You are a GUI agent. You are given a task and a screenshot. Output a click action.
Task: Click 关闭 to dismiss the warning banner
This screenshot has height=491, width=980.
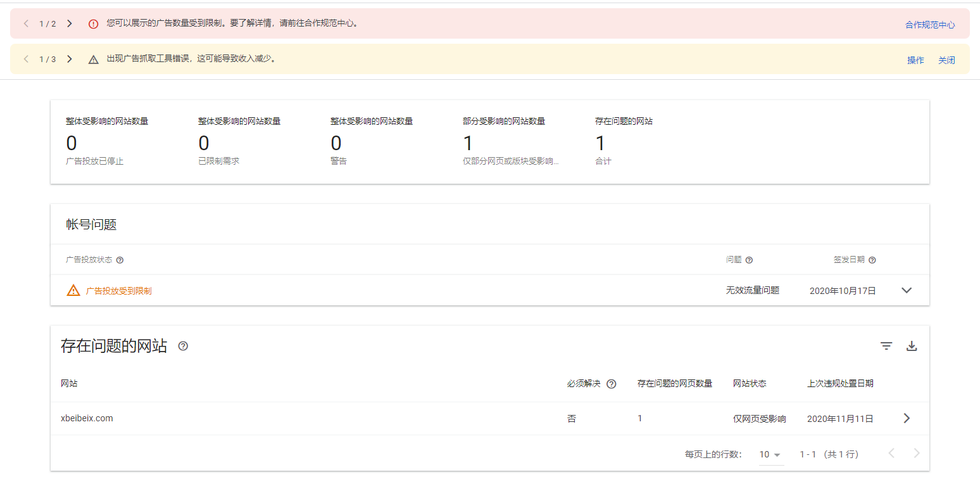[x=946, y=60]
